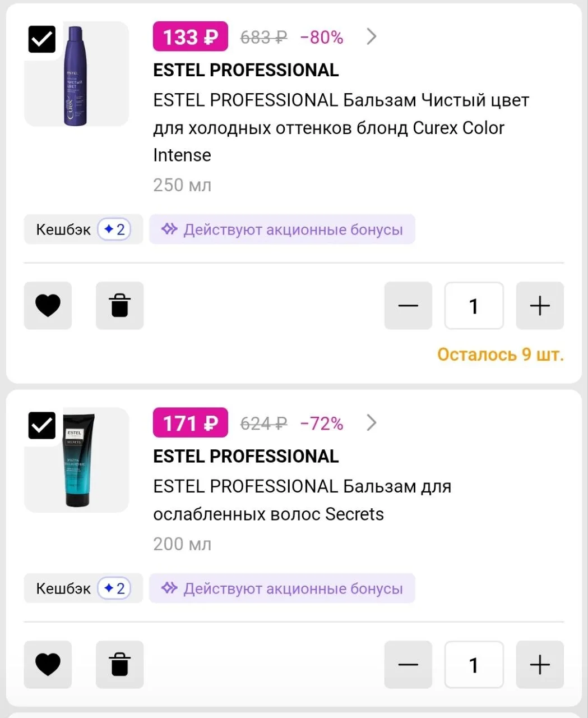Delete Curex Color Intense balm with trash icon
The height and width of the screenshot is (718, 588).
[119, 306]
